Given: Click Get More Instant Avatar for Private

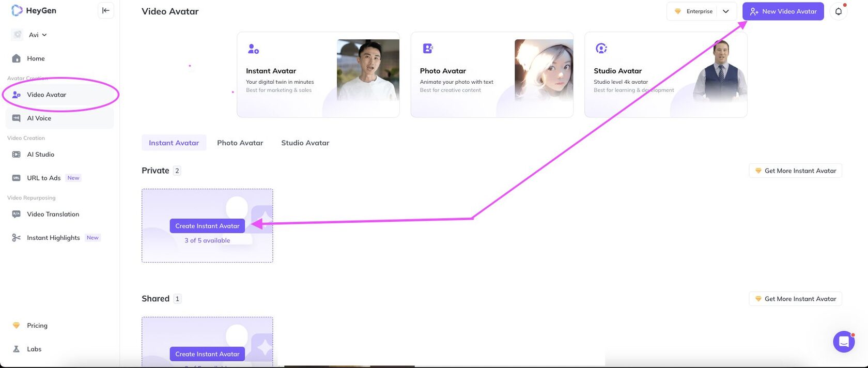Looking at the screenshot, I should tap(795, 171).
